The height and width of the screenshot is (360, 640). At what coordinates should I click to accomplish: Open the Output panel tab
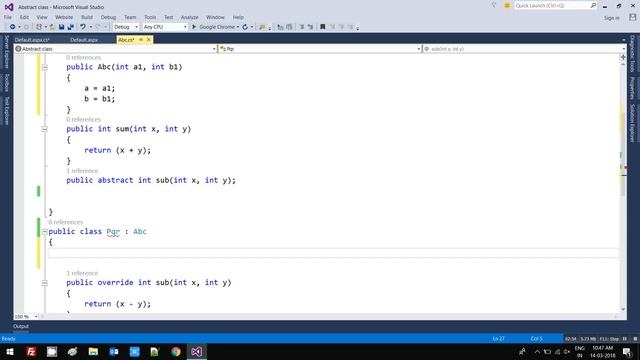(x=21, y=326)
